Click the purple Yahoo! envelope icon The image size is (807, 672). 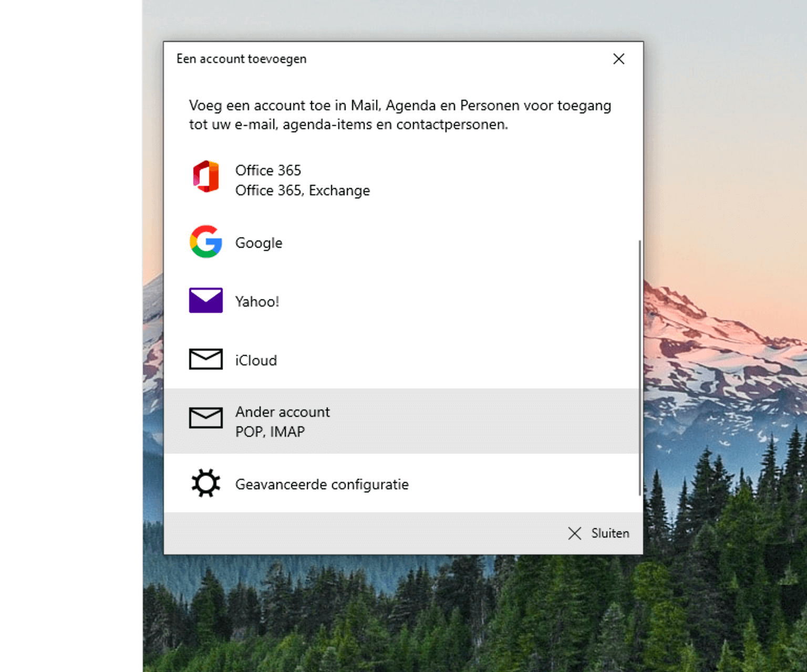(x=205, y=301)
